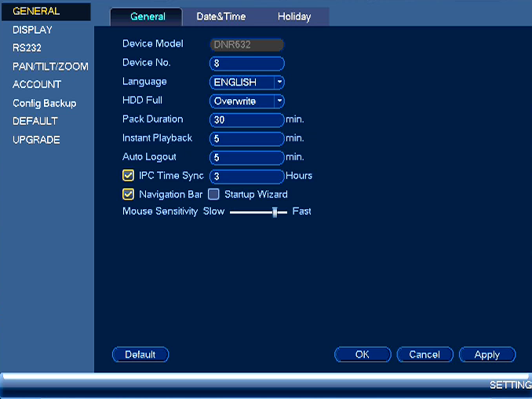
Task: Click the Default button
Action: [140, 354]
